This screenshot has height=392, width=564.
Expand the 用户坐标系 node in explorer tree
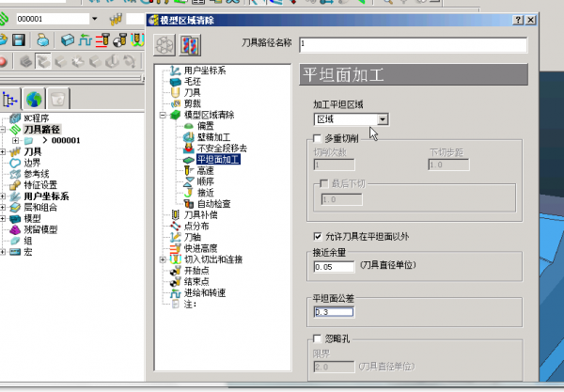(2, 196)
